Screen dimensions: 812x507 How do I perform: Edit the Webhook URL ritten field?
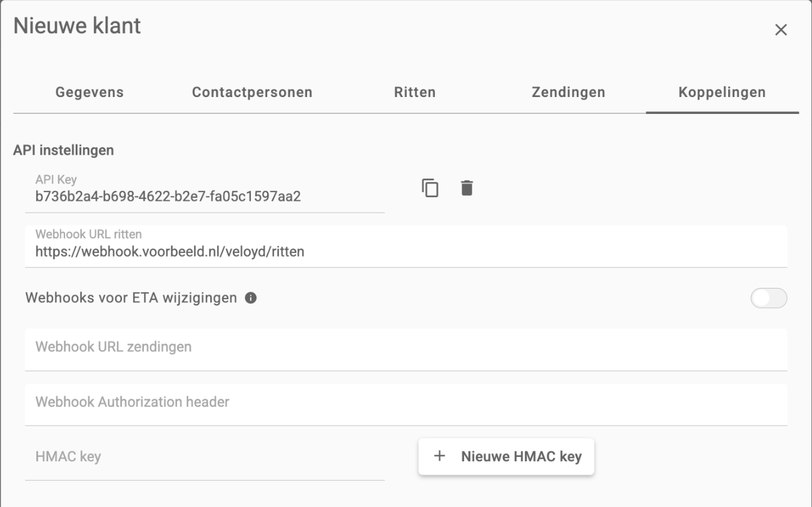coord(406,247)
